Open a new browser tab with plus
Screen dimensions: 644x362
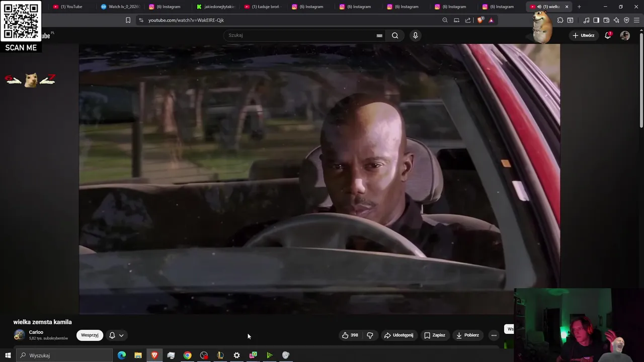(x=579, y=7)
